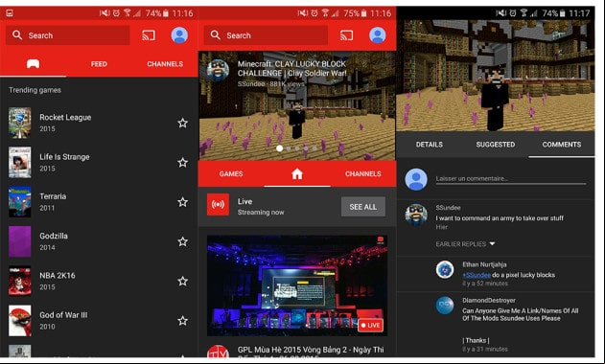Favorite God of War III with star

coord(182,321)
